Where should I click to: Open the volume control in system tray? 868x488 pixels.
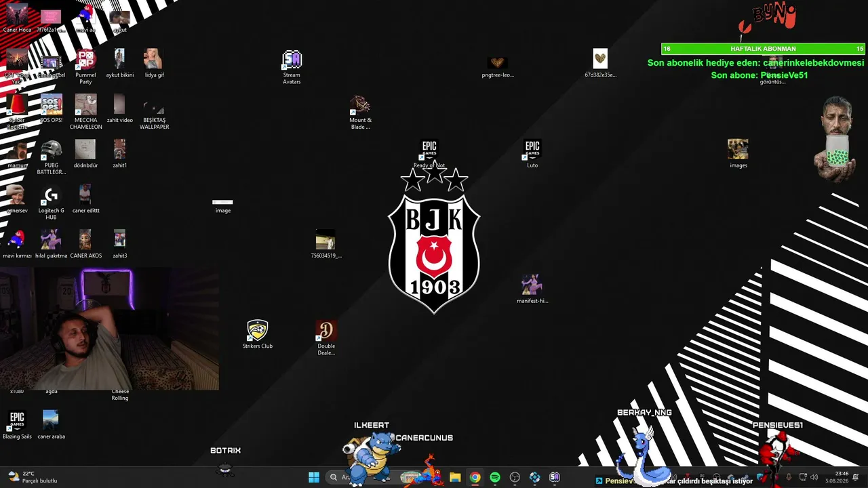pyautogui.click(x=814, y=477)
